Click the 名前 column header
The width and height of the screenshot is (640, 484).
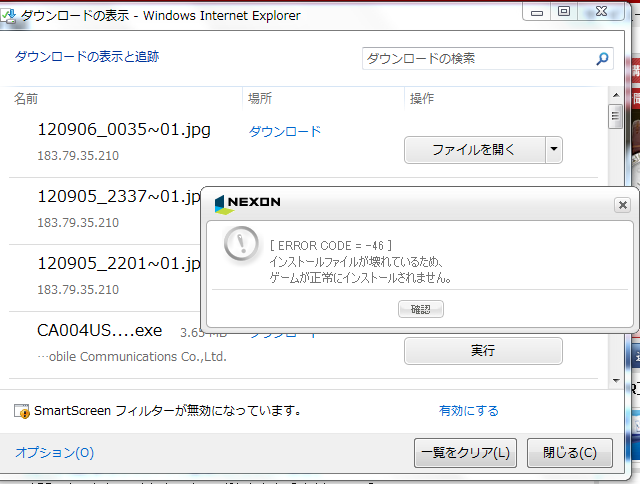coord(26,98)
